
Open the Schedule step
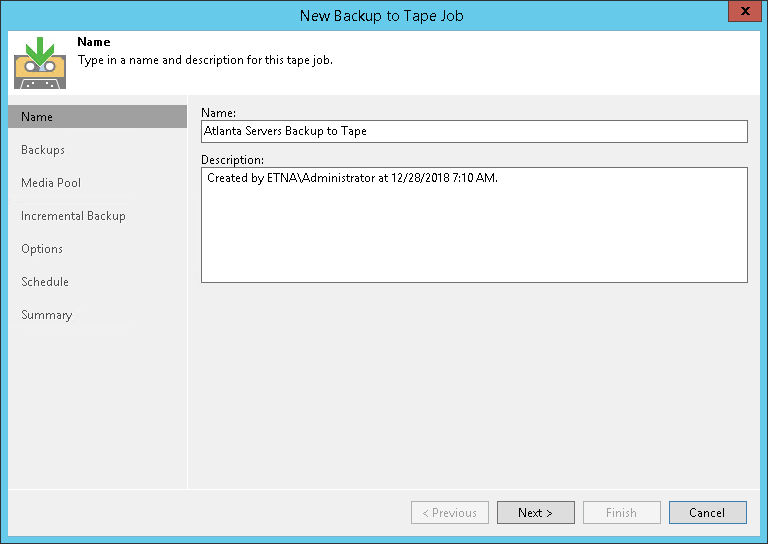45,282
